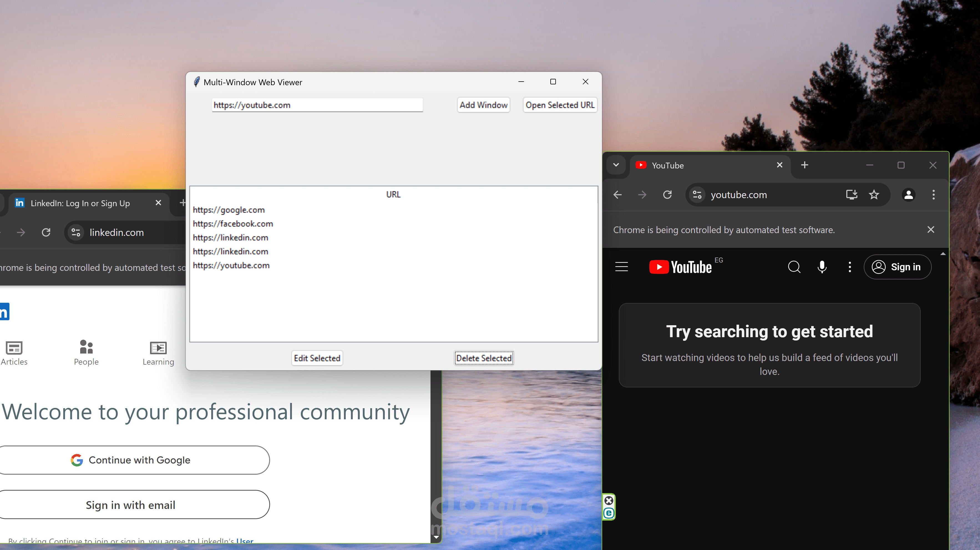Open YouTube hamburger guide menu
The image size is (980, 550).
(621, 267)
